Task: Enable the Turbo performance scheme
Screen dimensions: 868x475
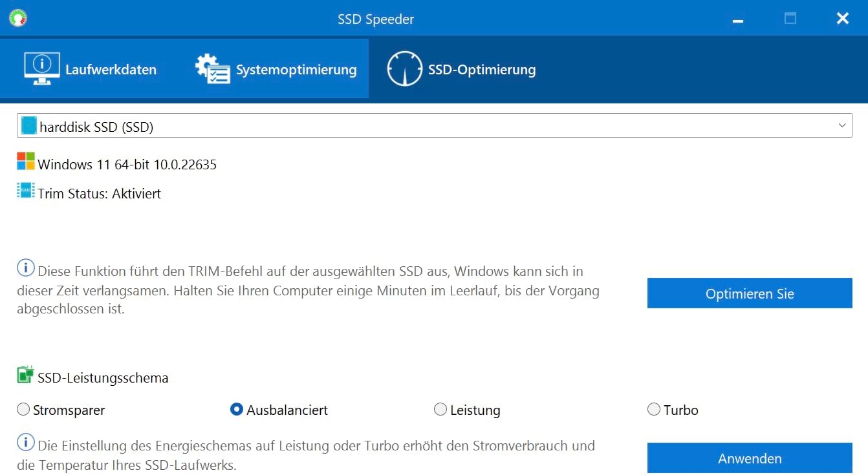Action: coord(654,409)
